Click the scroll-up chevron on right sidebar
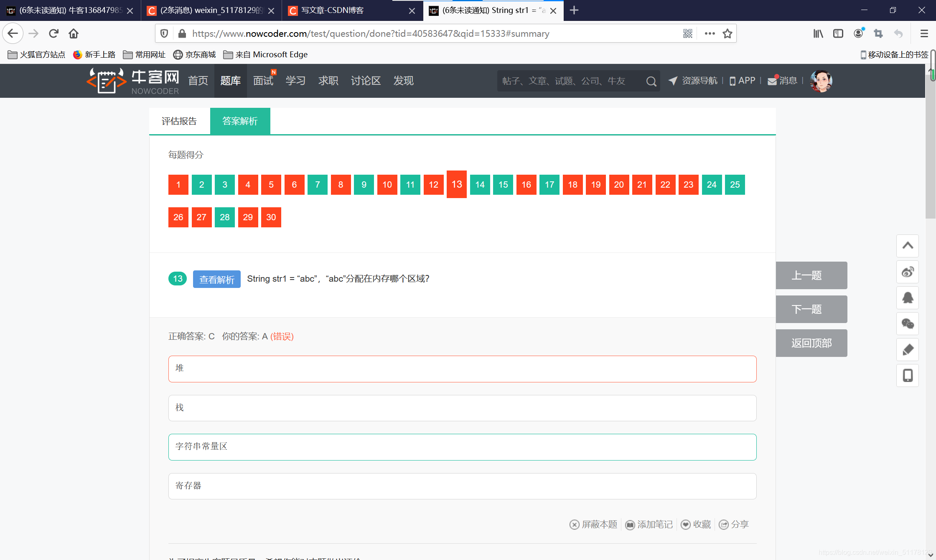Screen dimensions: 936x560 click(x=908, y=246)
